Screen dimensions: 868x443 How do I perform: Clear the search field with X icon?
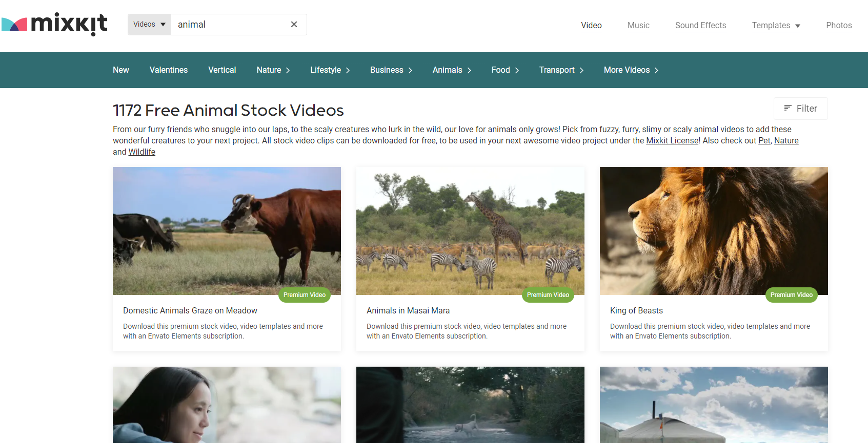point(294,24)
